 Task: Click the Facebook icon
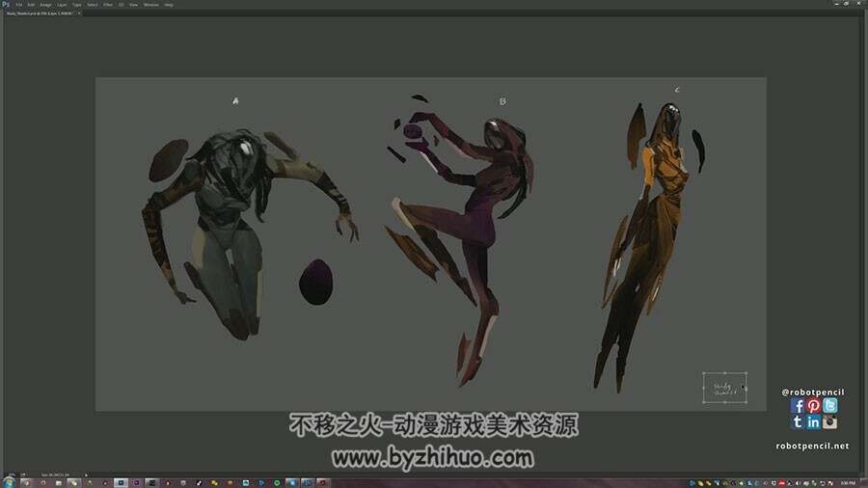click(x=798, y=406)
